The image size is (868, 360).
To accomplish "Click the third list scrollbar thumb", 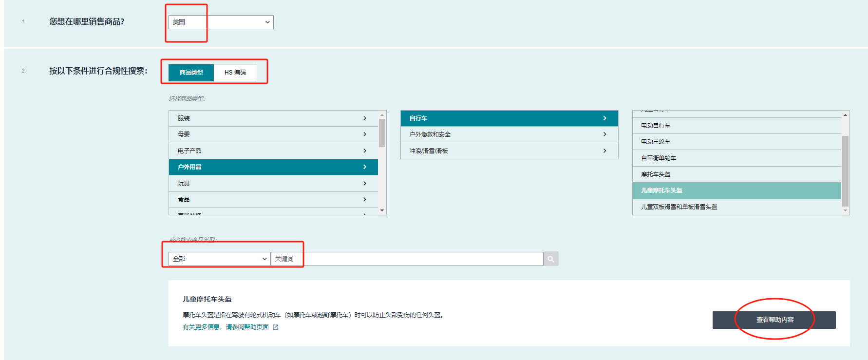I will (x=846, y=171).
